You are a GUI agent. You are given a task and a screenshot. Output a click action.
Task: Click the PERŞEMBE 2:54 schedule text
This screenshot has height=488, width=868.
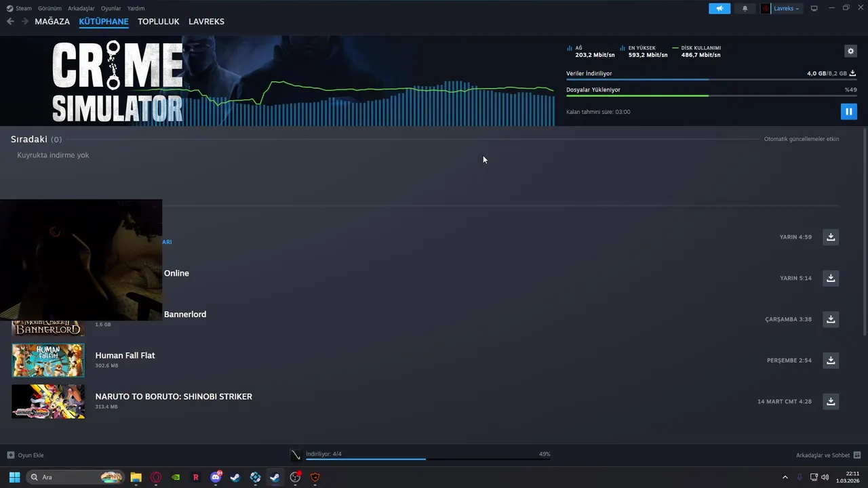(x=789, y=361)
